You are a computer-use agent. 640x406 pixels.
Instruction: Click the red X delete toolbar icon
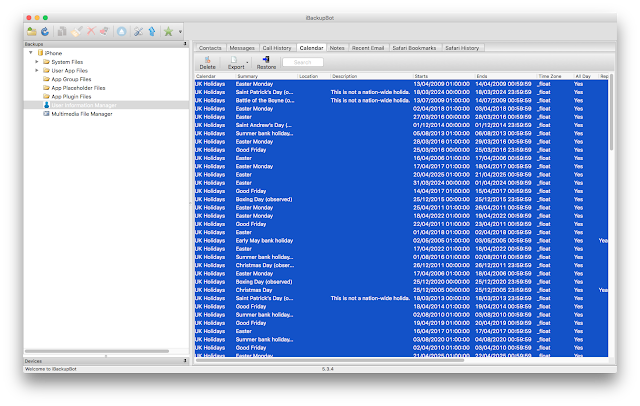point(91,31)
